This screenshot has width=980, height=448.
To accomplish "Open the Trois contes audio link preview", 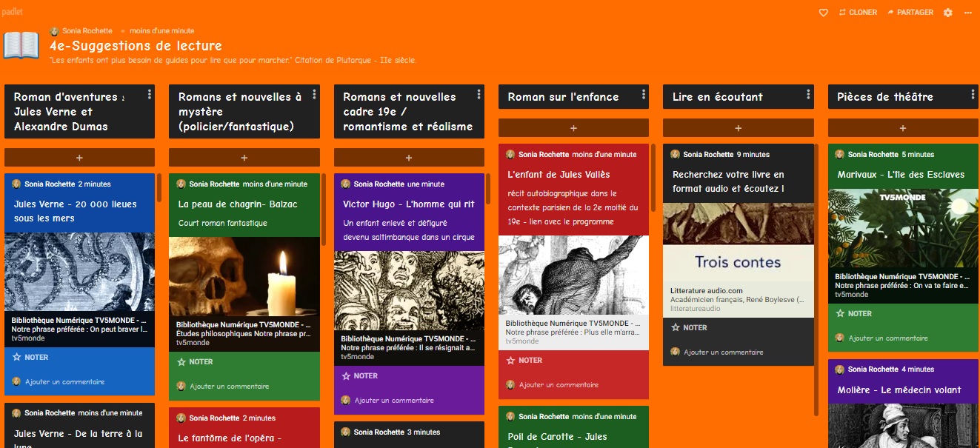I will 739,260.
